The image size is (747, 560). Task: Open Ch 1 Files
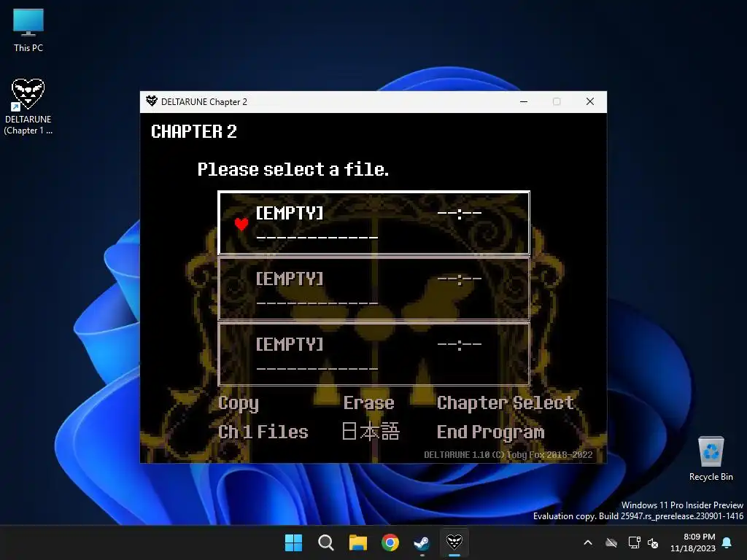point(263,432)
